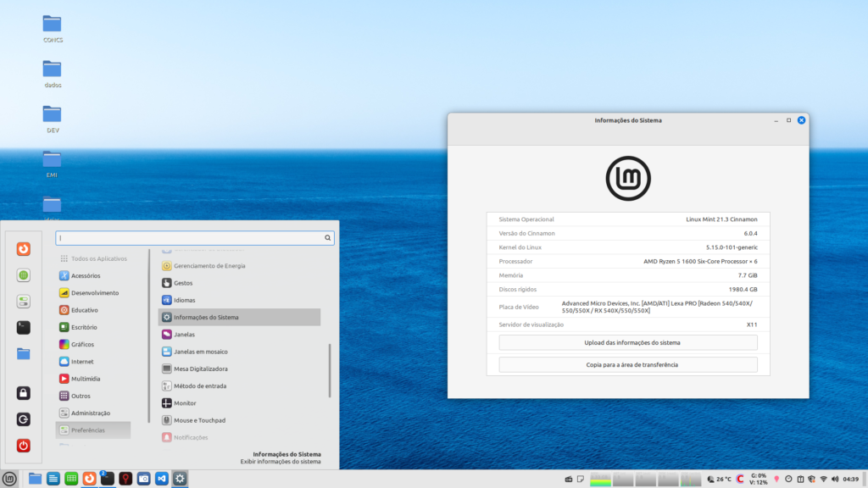Viewport: 868px width, 488px height.
Task: Open Mouse e Touchpad settings
Action: click(x=198, y=420)
